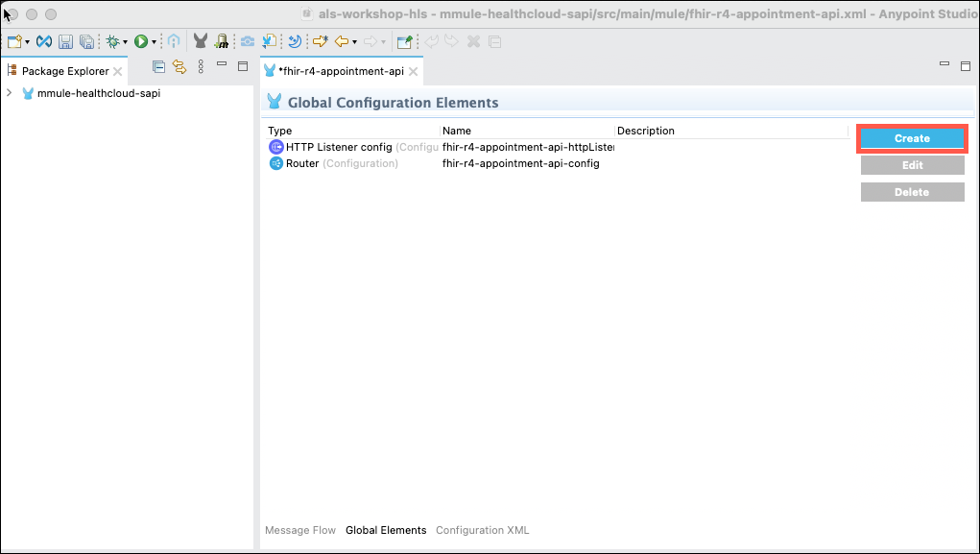Click the Delete button

(x=912, y=192)
